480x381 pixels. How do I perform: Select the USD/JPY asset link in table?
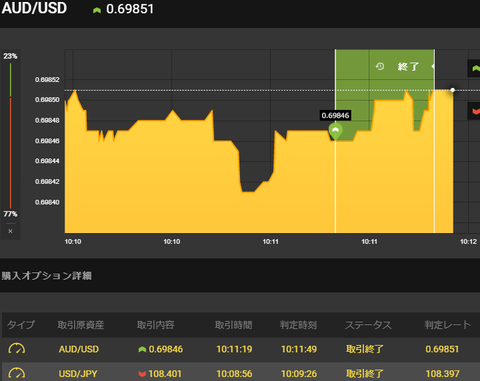pyautogui.click(x=78, y=374)
